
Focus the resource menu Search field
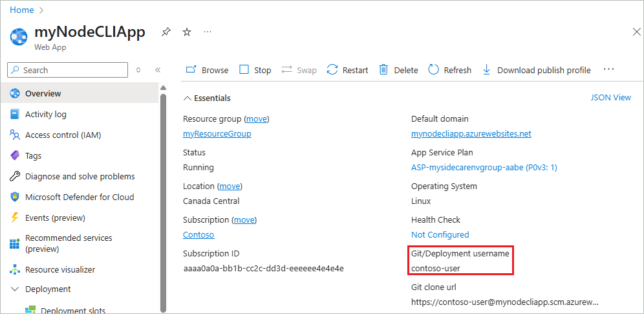click(x=67, y=70)
